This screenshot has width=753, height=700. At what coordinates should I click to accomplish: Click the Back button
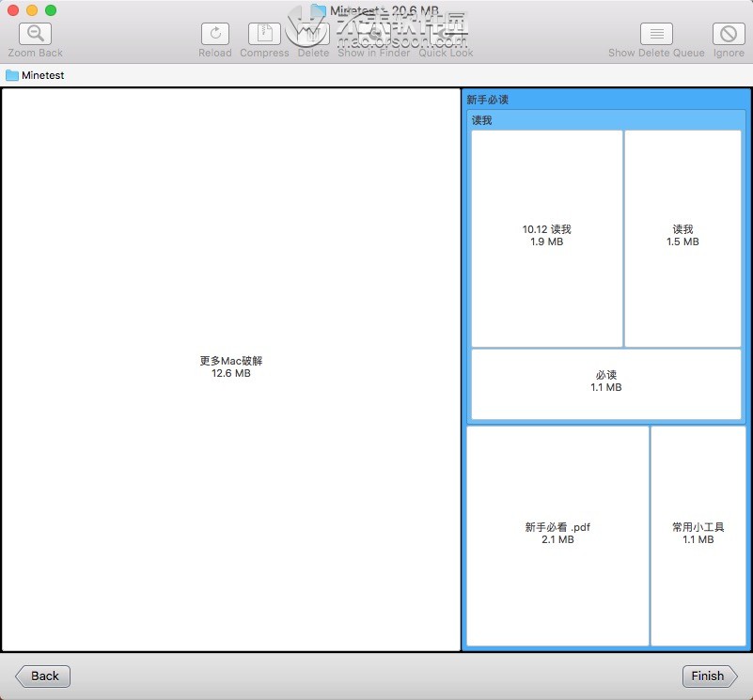[x=41, y=676]
